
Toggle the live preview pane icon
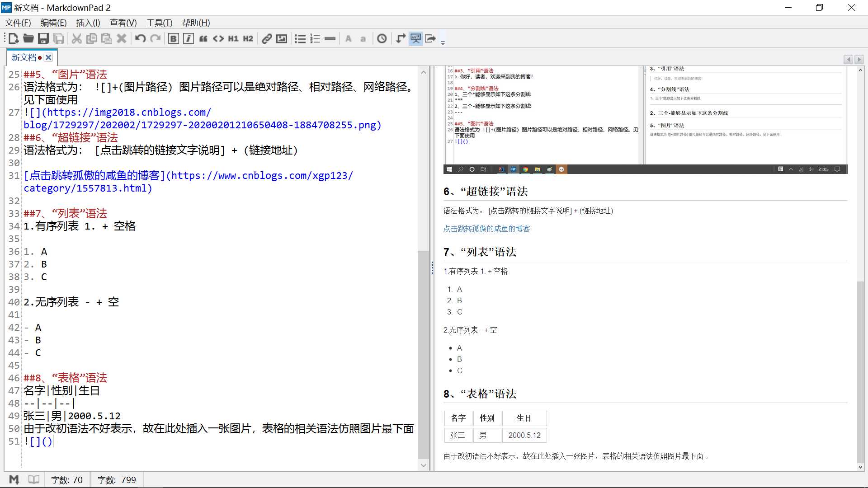(x=415, y=38)
